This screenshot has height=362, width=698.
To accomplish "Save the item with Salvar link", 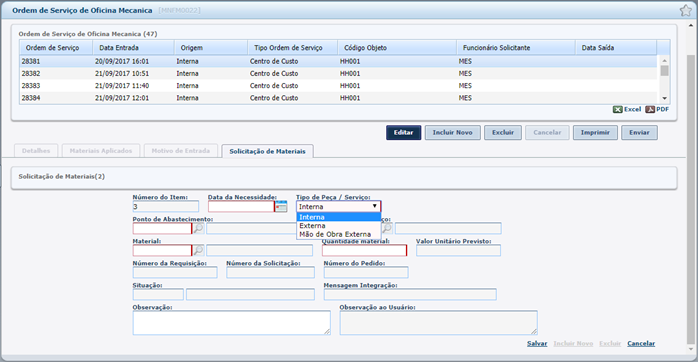I will click(537, 343).
